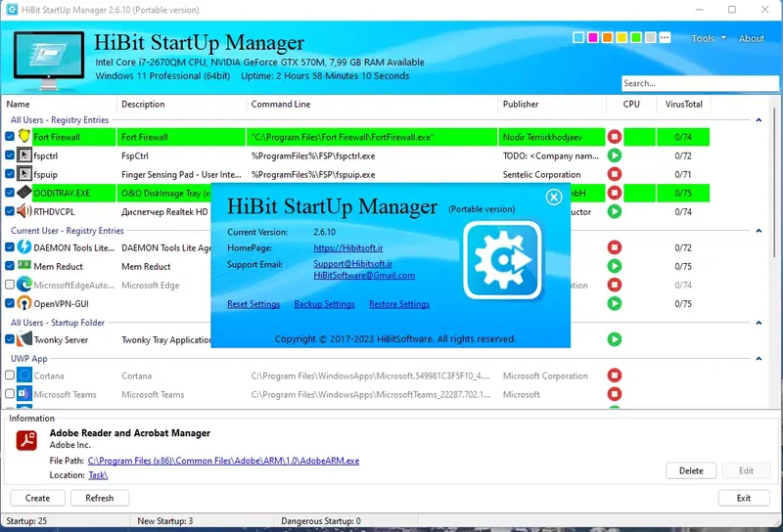Click the red stop icon for Fort Firewall
The height and width of the screenshot is (532, 783).
click(615, 137)
